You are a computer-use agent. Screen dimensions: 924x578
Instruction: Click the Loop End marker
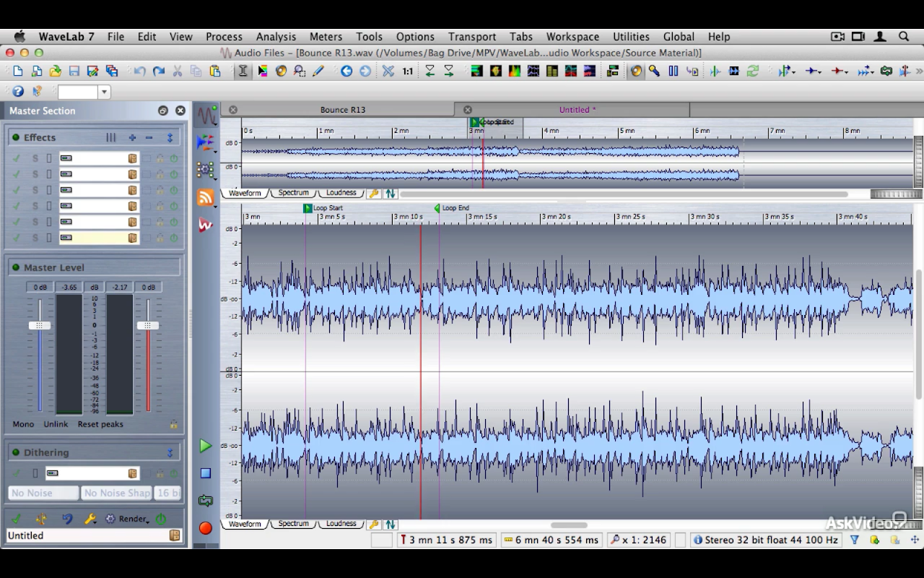tap(437, 208)
